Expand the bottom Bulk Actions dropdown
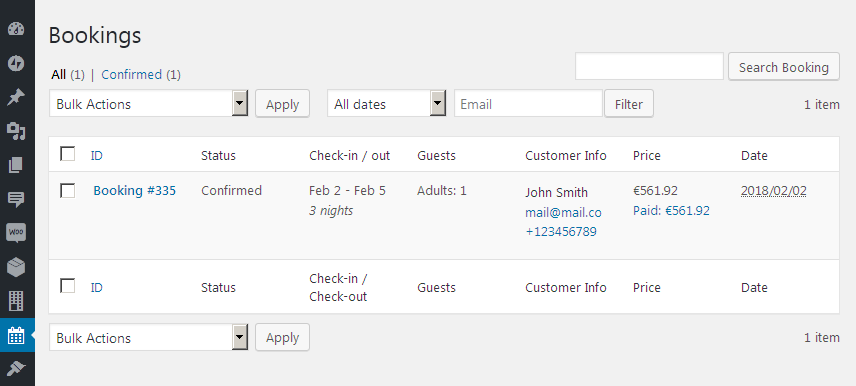This screenshot has width=856, height=386. coord(148,337)
